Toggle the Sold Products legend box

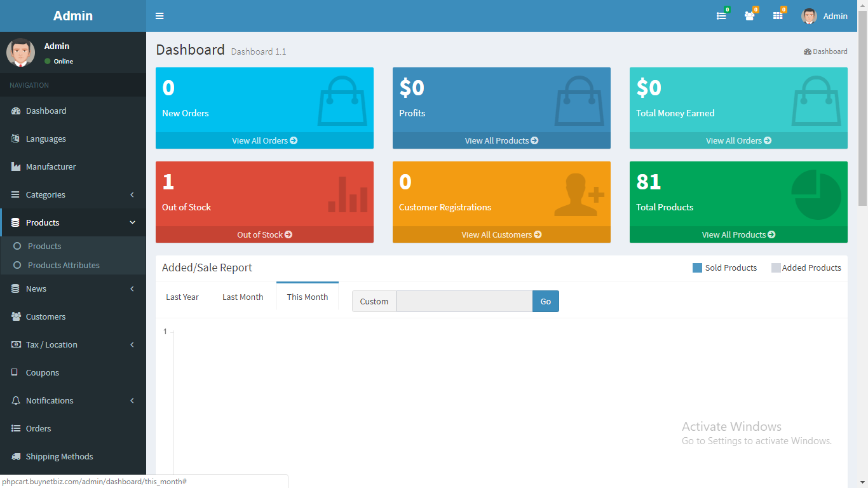pyautogui.click(x=697, y=268)
